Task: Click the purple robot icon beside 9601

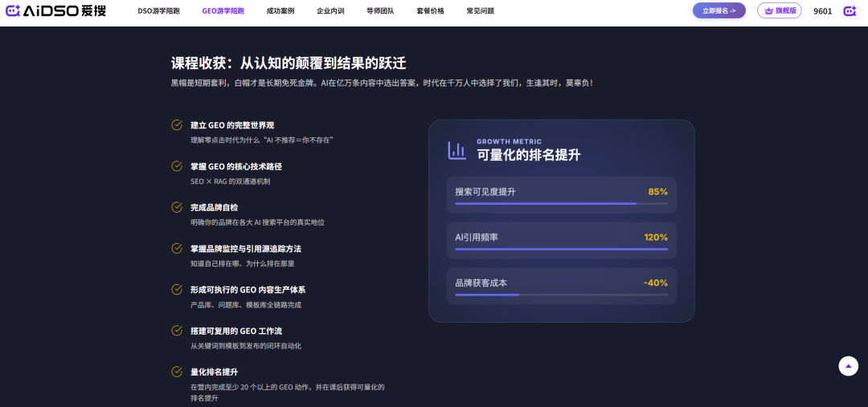Action: coord(849,11)
